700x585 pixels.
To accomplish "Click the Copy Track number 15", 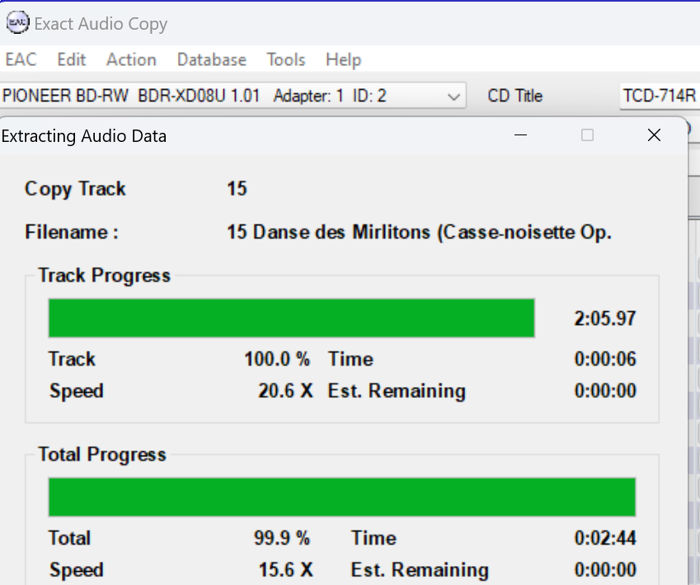I will coord(237,188).
